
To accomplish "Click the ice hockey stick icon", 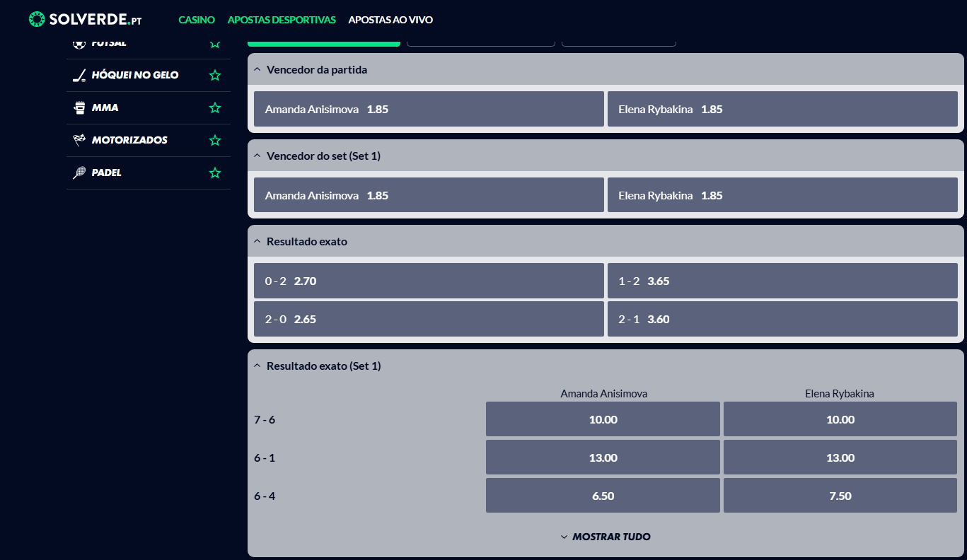I will pos(79,76).
